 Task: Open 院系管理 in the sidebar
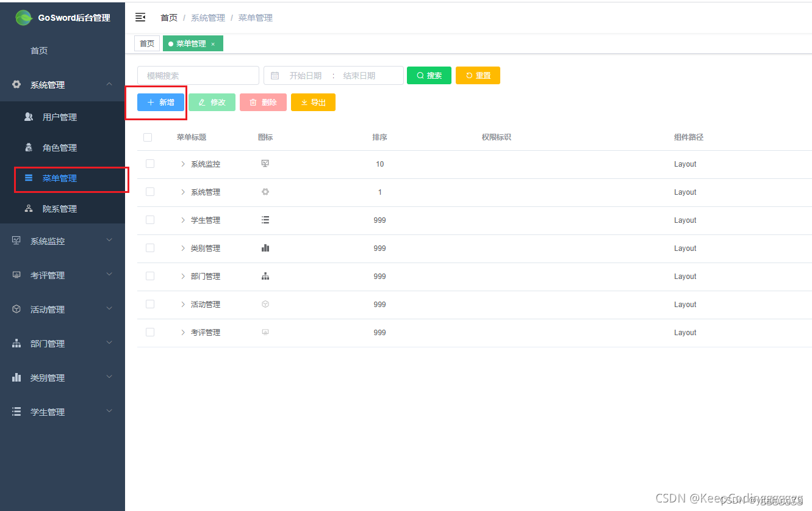click(62, 208)
